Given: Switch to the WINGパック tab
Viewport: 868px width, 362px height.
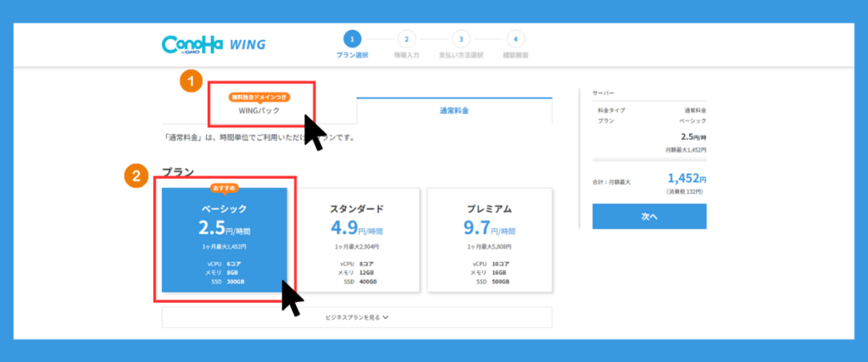Looking at the screenshot, I should click(259, 111).
